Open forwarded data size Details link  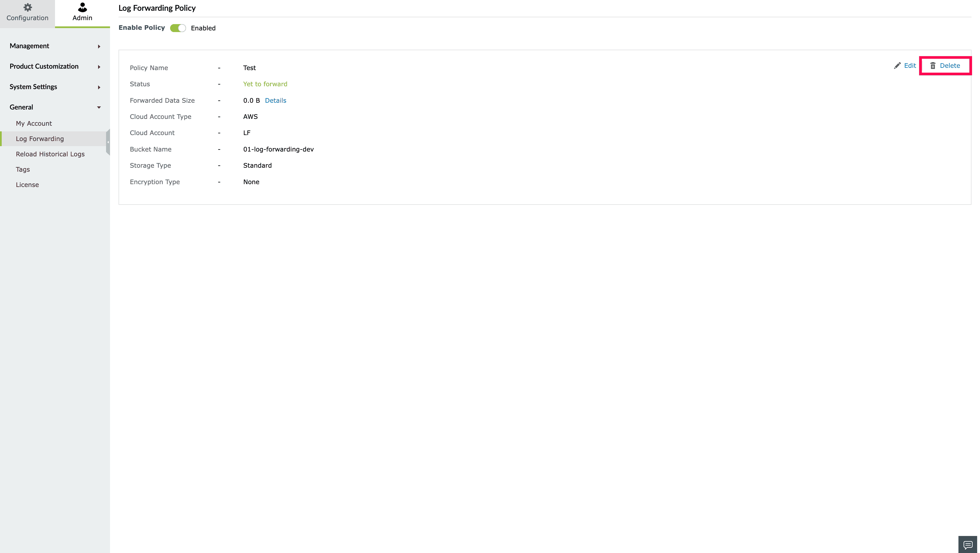[x=275, y=100]
